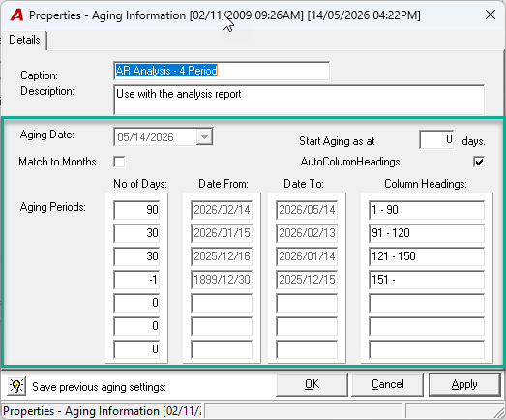Viewport: 506px width, 420px height.
Task: Click the Column Headings label
Action: click(426, 184)
